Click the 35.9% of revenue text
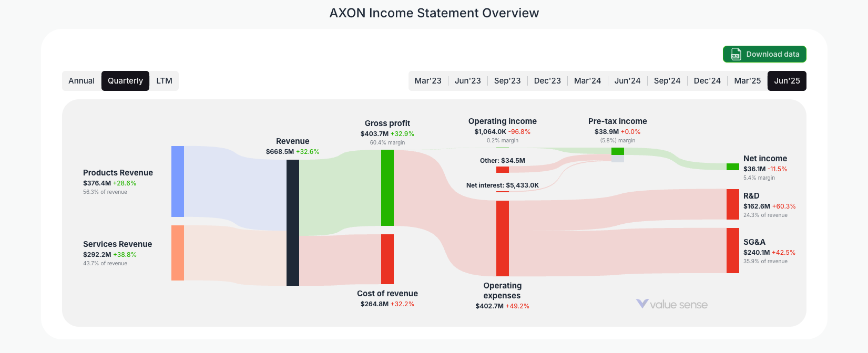Screen dimensions: 868x353 (765, 262)
